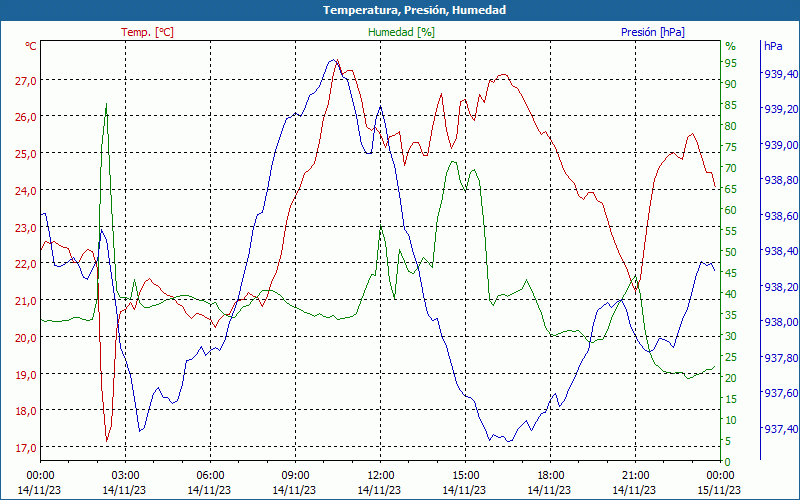Click the 23,0 temperature axis value

26,227
